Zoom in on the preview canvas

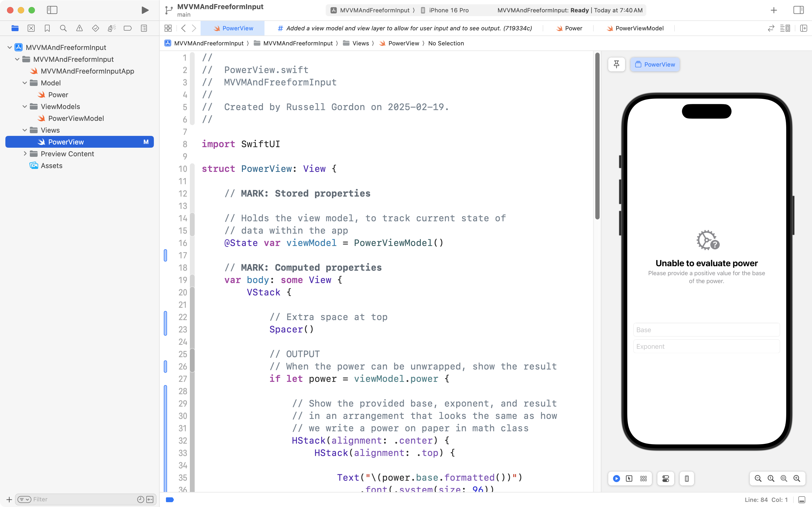tap(797, 479)
